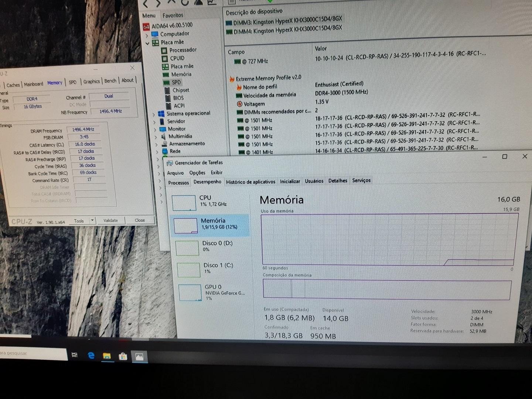Viewport: 532px width, 399px height.
Task: Click the Uso da memória usage graph
Action: click(389, 239)
